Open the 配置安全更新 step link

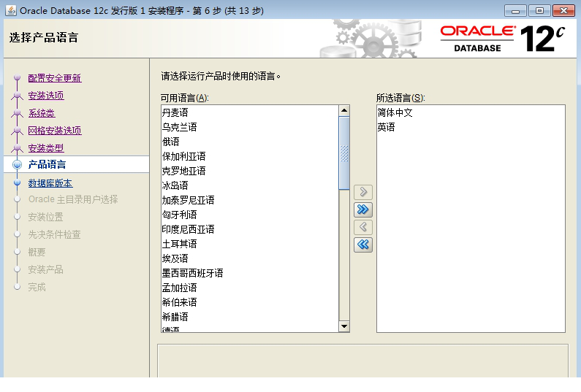[x=55, y=78]
